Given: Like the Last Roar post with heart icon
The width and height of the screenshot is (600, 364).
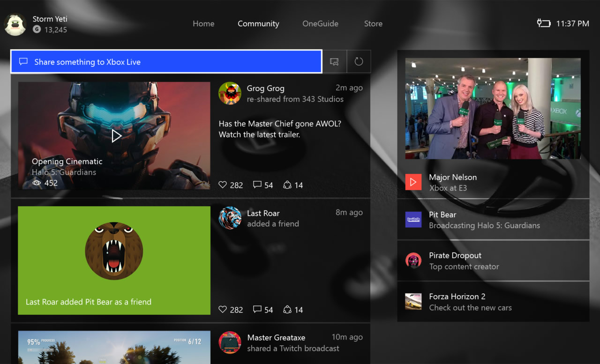Looking at the screenshot, I should pos(223,310).
